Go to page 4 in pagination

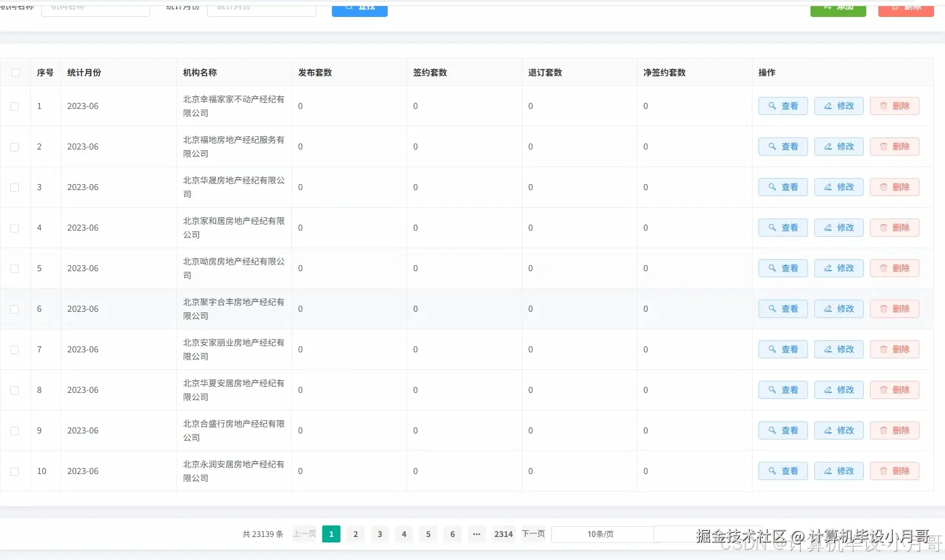point(403,534)
